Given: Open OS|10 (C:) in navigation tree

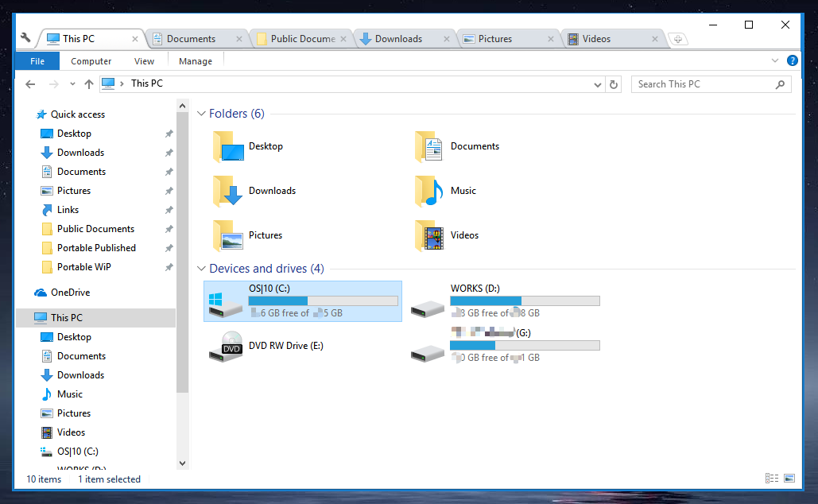Looking at the screenshot, I should click(77, 452).
